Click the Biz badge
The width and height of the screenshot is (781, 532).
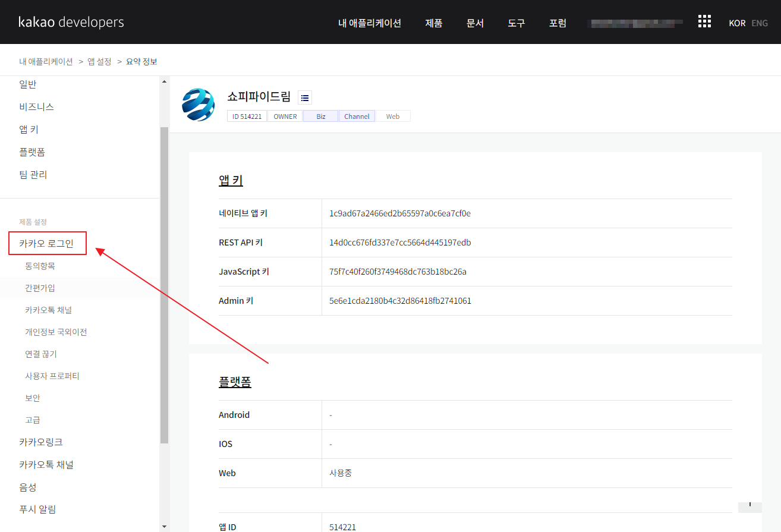(321, 117)
